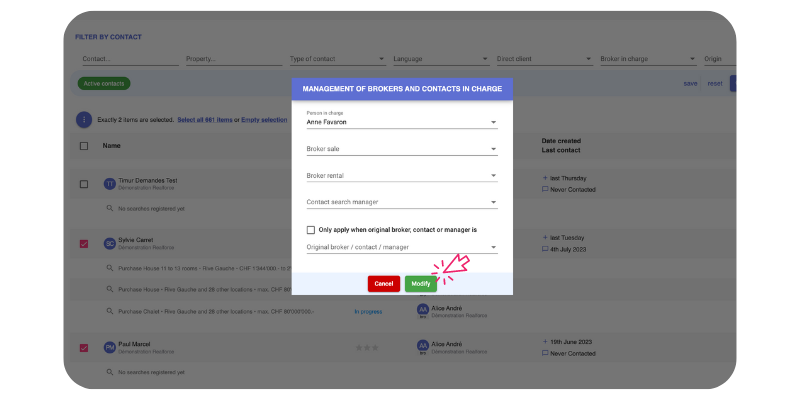The image size is (800, 400).
Task: Open the Contact search manager dropdown
Action: 401,202
